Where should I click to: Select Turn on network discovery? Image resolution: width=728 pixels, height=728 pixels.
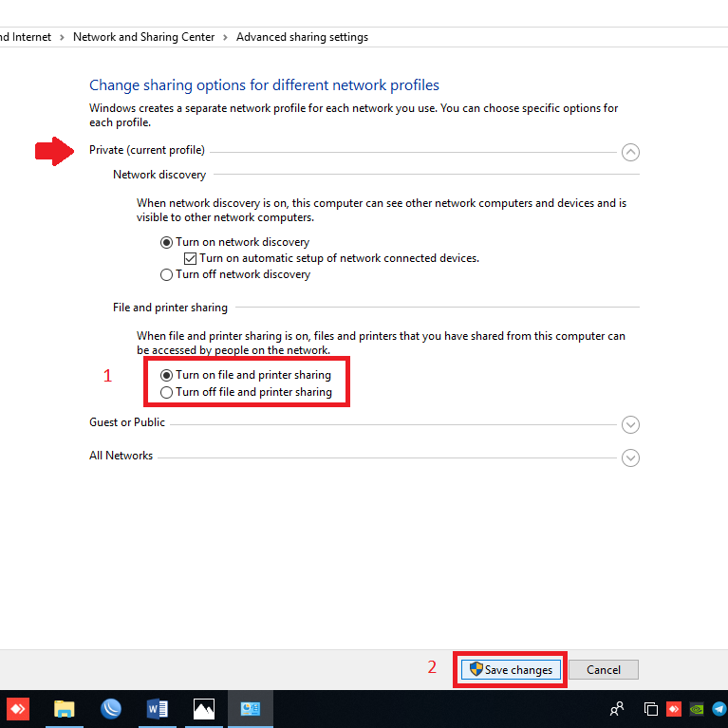(x=167, y=242)
